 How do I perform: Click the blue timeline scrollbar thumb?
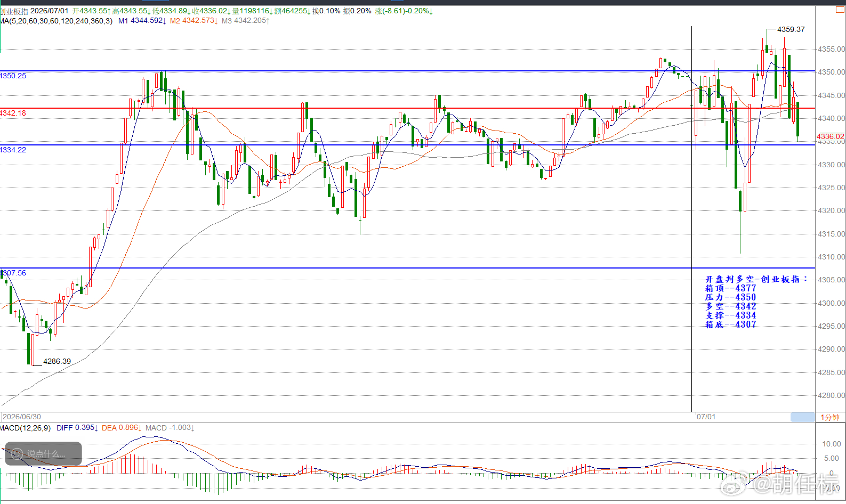802,417
